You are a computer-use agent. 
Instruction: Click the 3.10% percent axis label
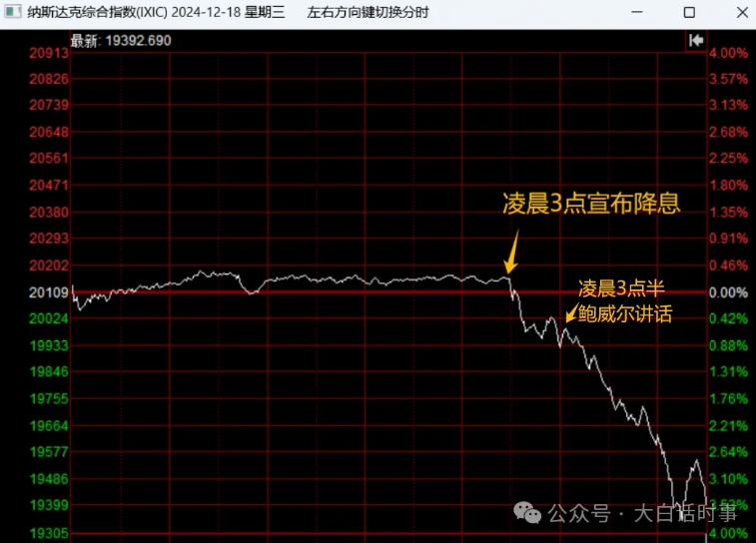[728, 479]
